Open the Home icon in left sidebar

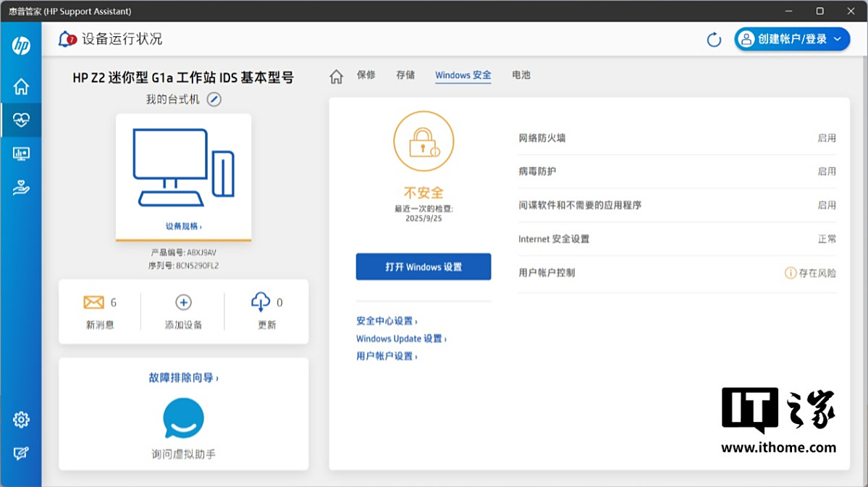[x=21, y=87]
